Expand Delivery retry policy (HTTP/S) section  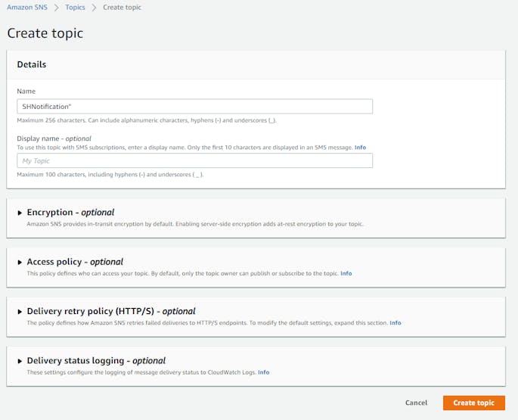point(20,311)
